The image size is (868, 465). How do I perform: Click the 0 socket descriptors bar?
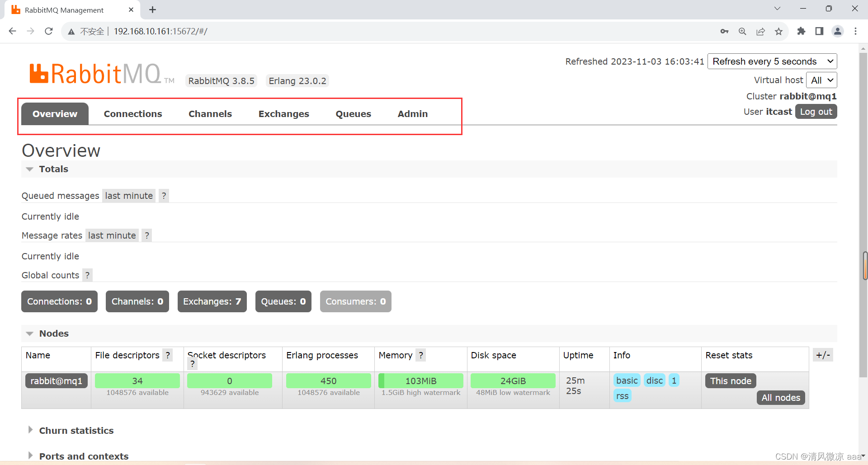tap(230, 381)
